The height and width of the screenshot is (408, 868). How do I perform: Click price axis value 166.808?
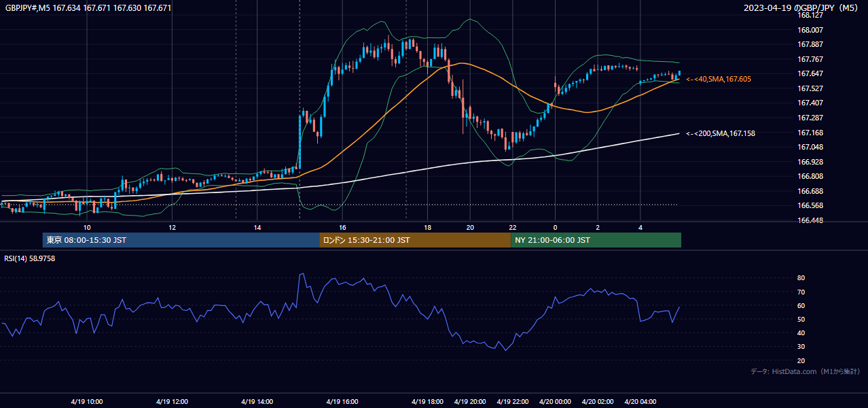[810, 176]
